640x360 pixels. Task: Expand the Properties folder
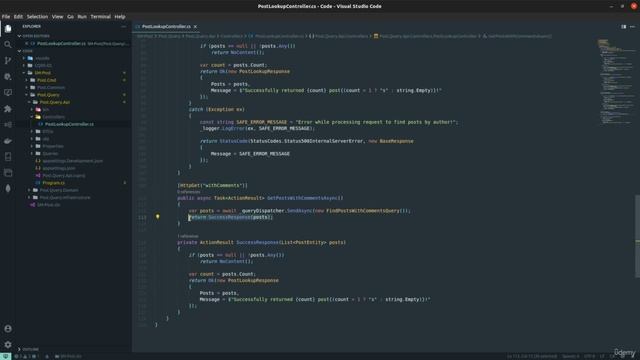click(x=53, y=146)
